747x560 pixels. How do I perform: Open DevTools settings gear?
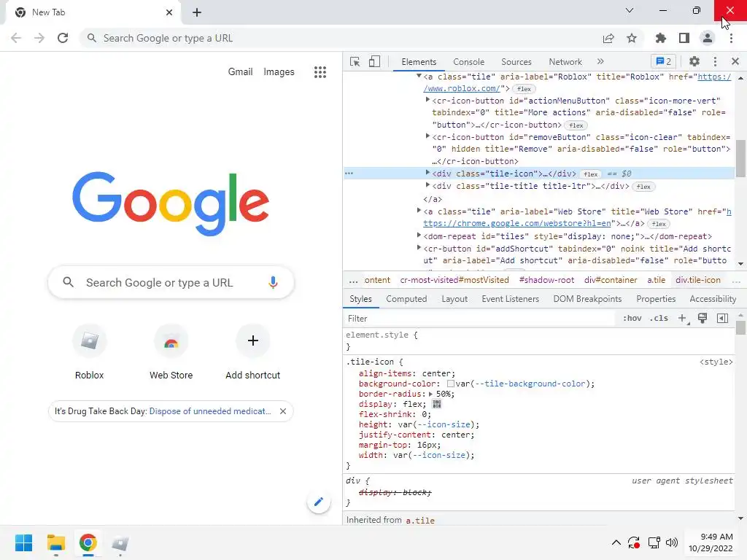click(x=694, y=61)
